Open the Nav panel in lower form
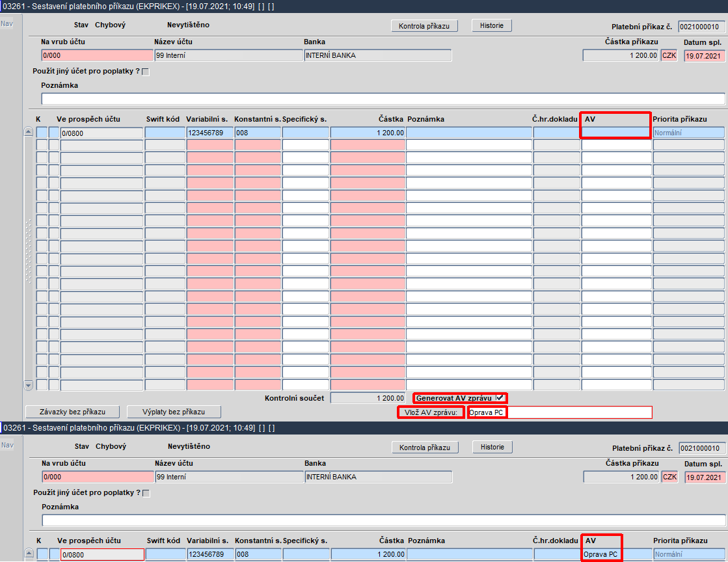The width and height of the screenshot is (728, 562). pyautogui.click(x=7, y=445)
